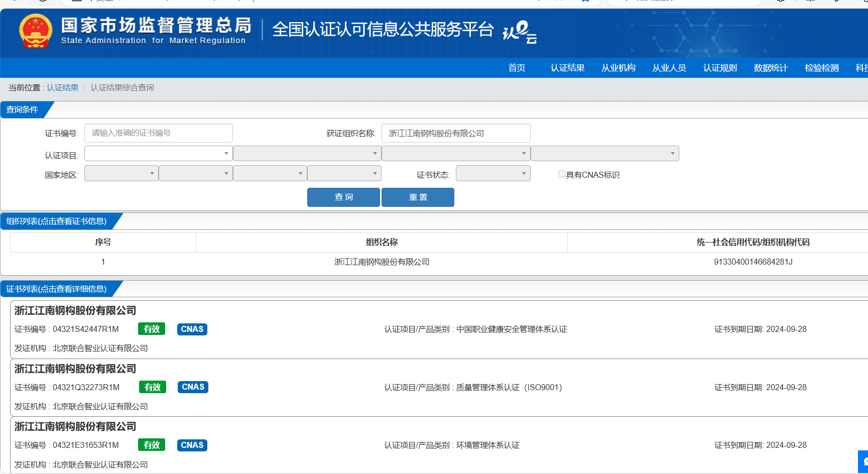Click the 认证结果 breadcrumb link
Image resolution: width=868 pixels, height=474 pixels.
point(63,87)
